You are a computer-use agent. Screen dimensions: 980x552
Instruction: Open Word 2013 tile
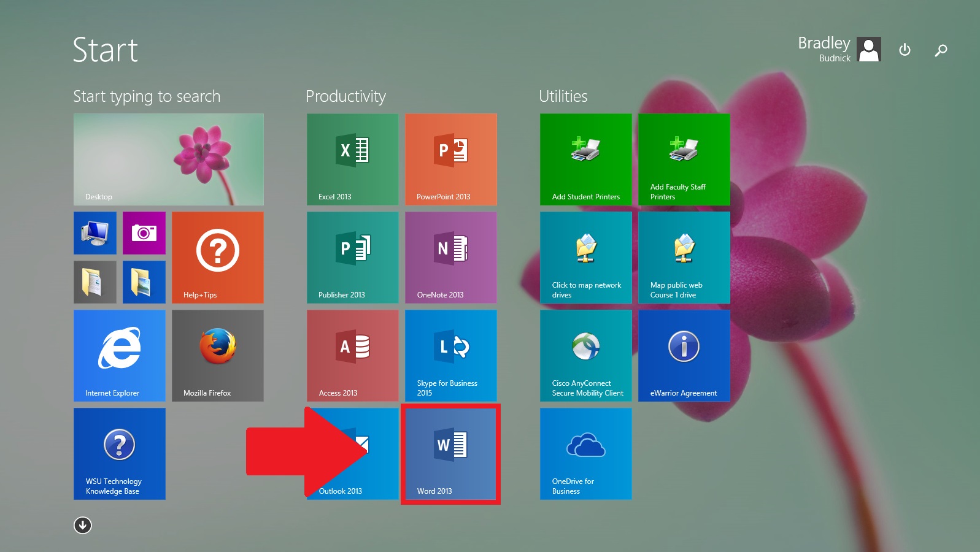coord(450,453)
